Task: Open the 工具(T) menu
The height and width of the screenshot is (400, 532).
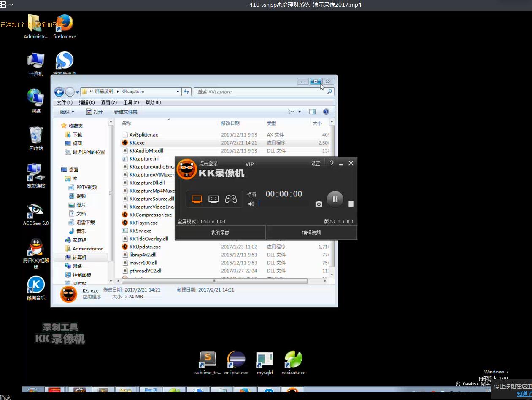Action: [x=131, y=102]
